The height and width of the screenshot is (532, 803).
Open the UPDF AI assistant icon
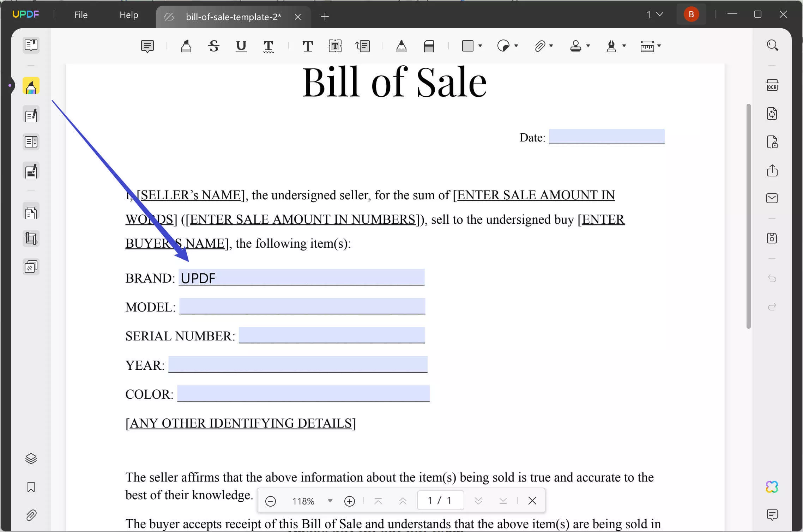point(772,487)
